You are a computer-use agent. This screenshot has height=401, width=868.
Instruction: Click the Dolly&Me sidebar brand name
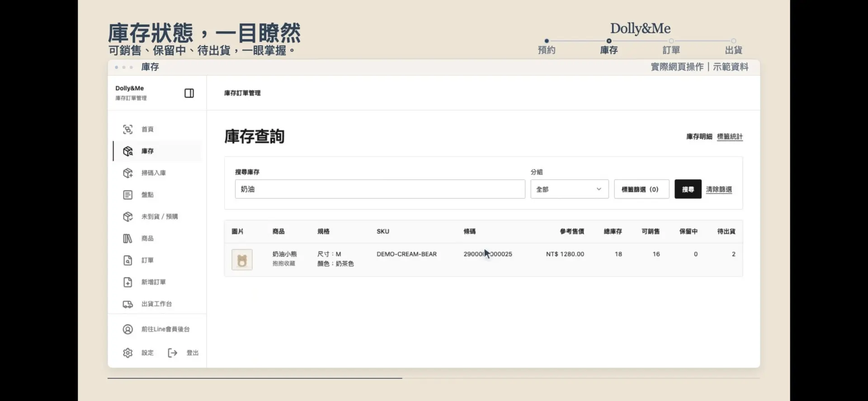pyautogui.click(x=129, y=88)
